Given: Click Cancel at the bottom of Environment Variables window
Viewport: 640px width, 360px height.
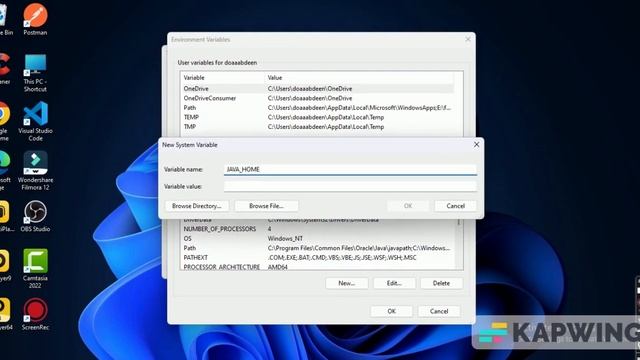Looking at the screenshot, I should pos(439,311).
